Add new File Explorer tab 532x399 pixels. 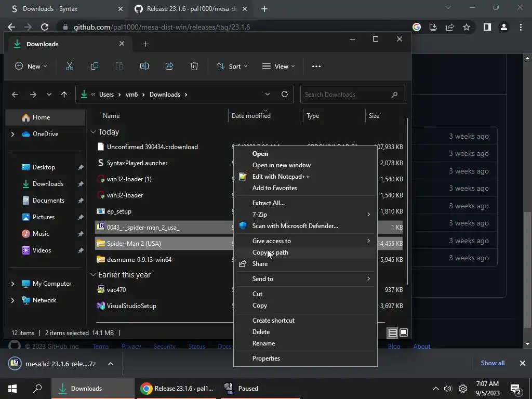pyautogui.click(x=145, y=44)
